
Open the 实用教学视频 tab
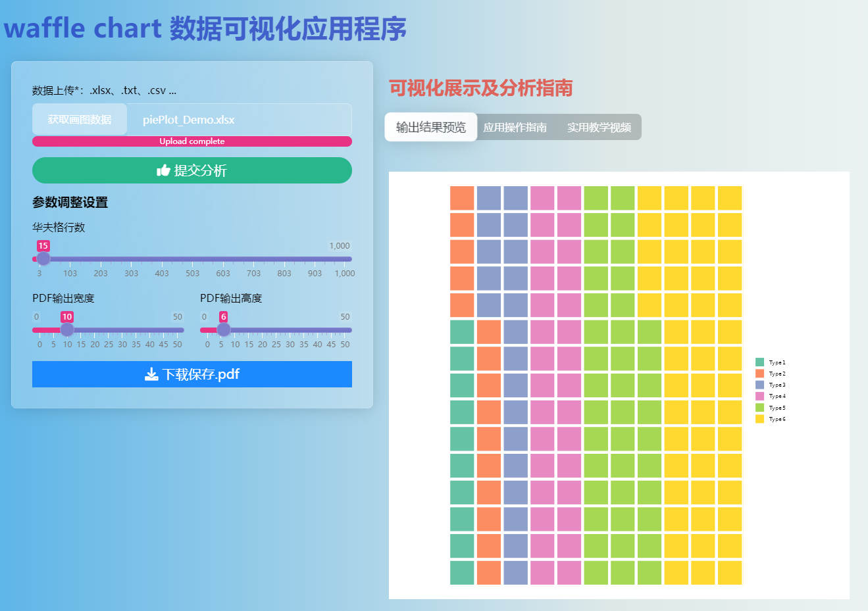click(599, 127)
